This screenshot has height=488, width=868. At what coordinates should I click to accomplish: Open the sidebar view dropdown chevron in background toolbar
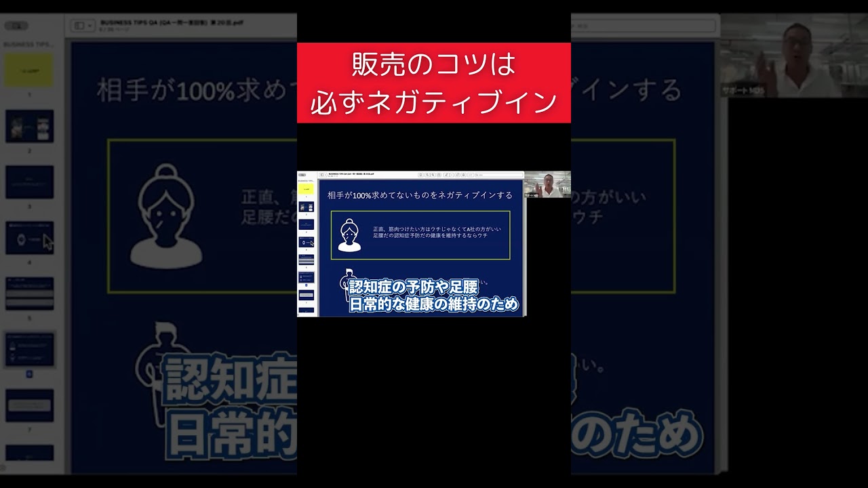[90, 26]
